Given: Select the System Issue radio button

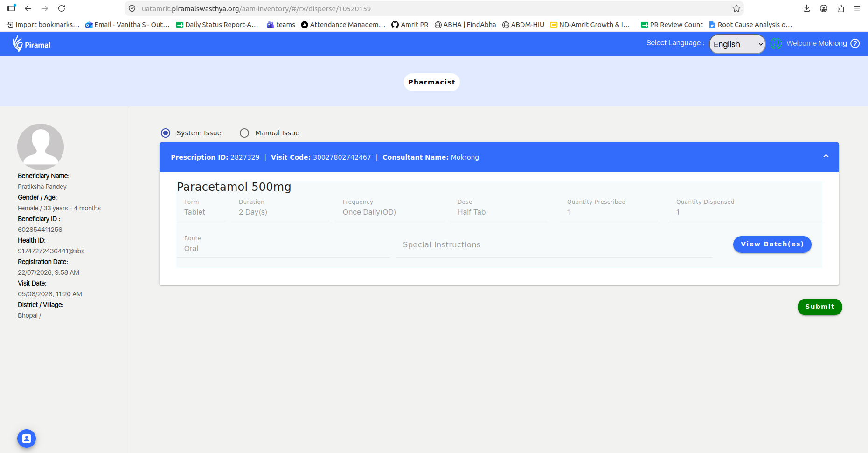Looking at the screenshot, I should [x=166, y=133].
